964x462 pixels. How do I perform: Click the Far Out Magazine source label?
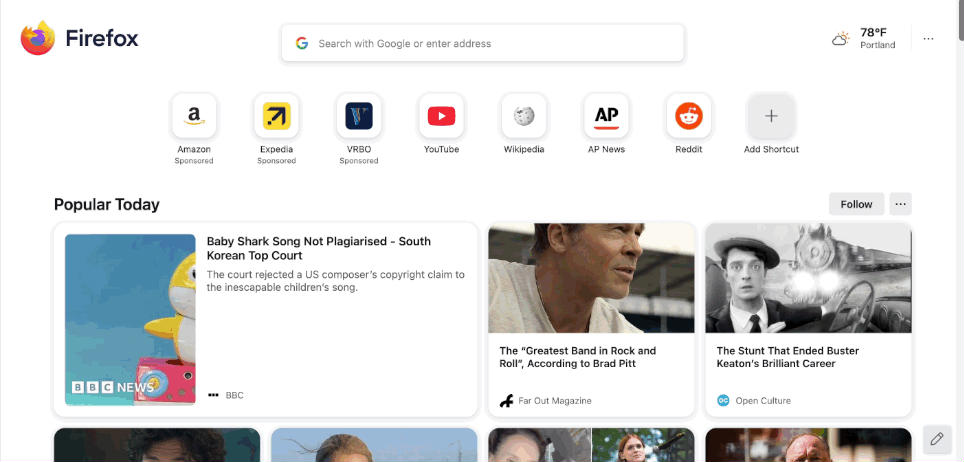[x=555, y=401]
